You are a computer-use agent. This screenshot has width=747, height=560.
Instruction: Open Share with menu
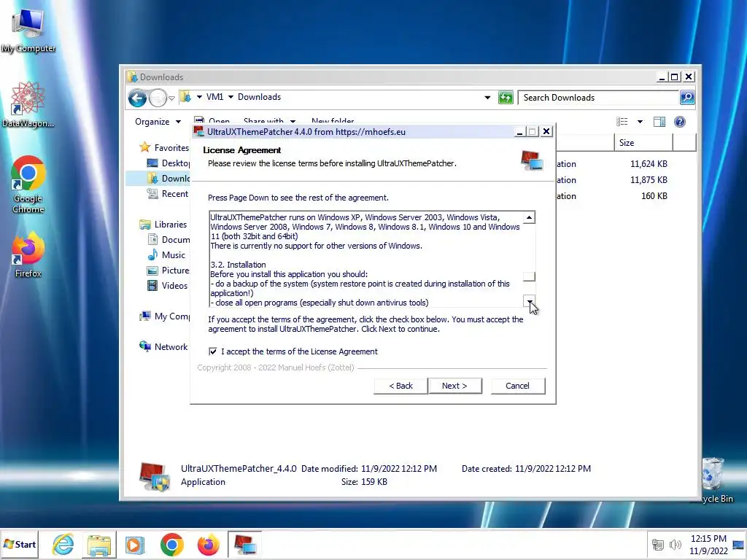[x=269, y=121]
